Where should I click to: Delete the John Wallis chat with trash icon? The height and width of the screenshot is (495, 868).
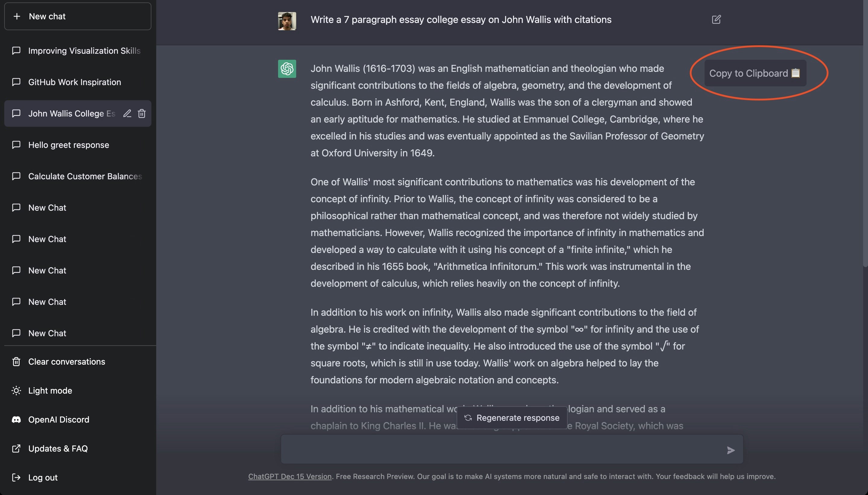(142, 113)
